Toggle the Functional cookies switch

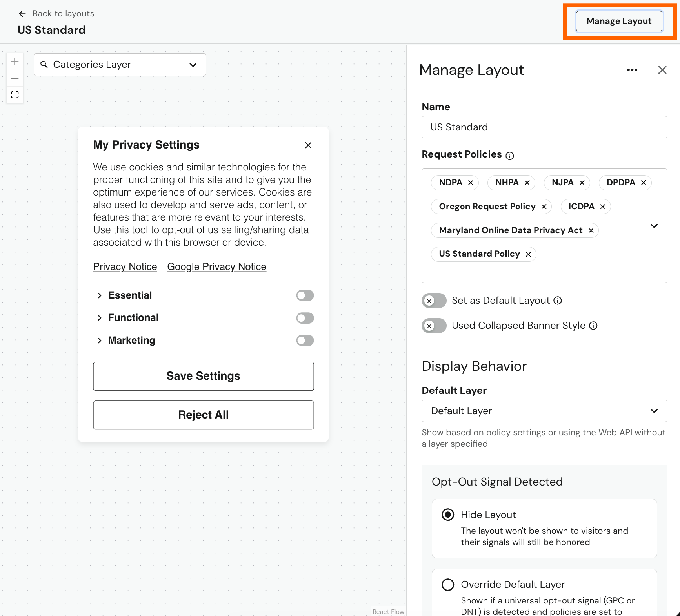[x=305, y=318]
